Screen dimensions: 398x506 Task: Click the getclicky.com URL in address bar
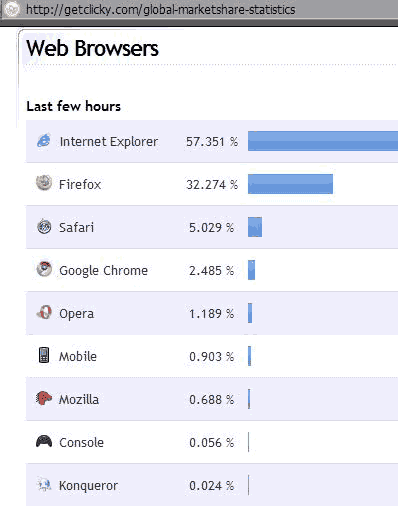pos(161,10)
